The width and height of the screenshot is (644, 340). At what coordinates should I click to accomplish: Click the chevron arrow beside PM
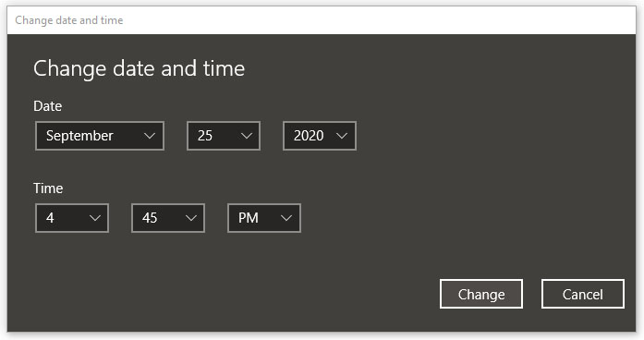(286, 218)
